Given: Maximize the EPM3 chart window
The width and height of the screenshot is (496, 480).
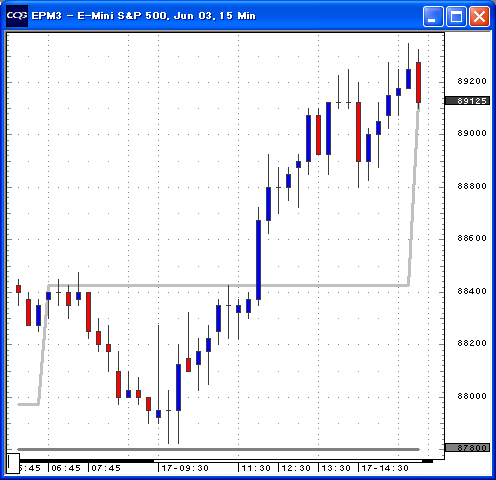Looking at the screenshot, I should 456,16.
